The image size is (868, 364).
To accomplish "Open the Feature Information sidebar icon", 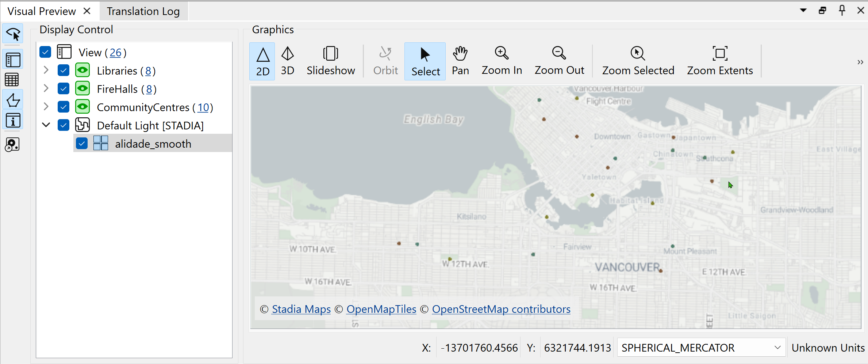I will pos(13,120).
